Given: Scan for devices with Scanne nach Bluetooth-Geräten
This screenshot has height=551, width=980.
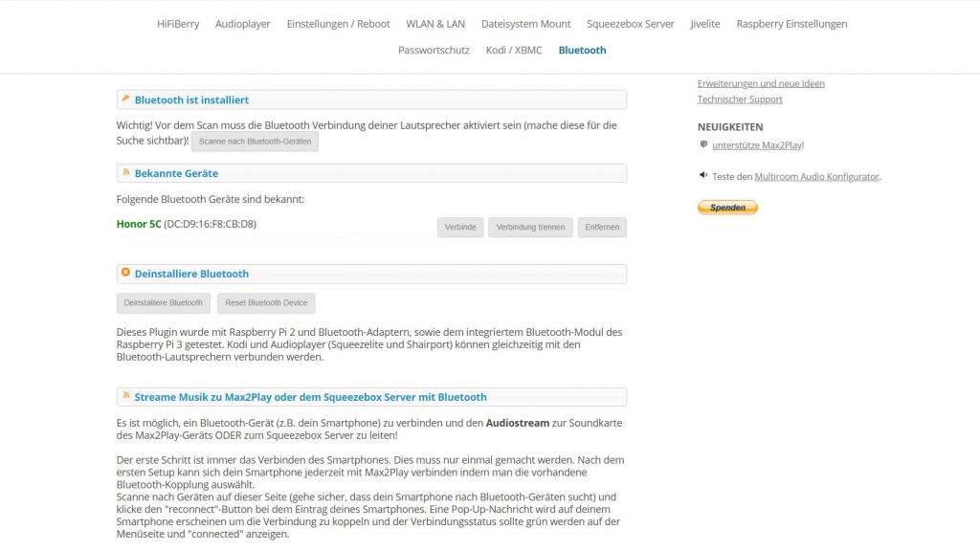Looking at the screenshot, I should tap(255, 142).
